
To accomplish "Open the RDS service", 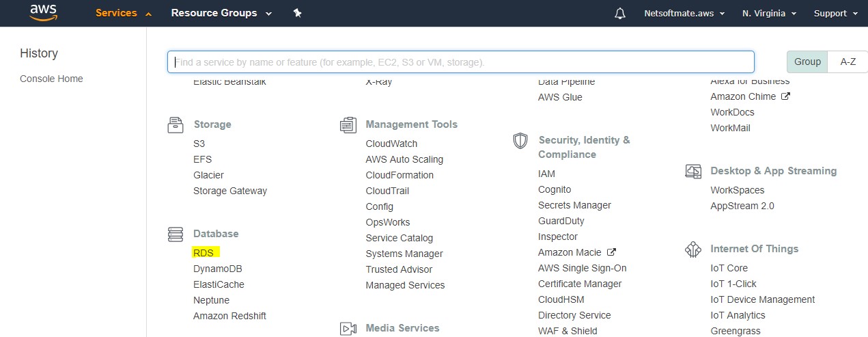I will click(204, 253).
